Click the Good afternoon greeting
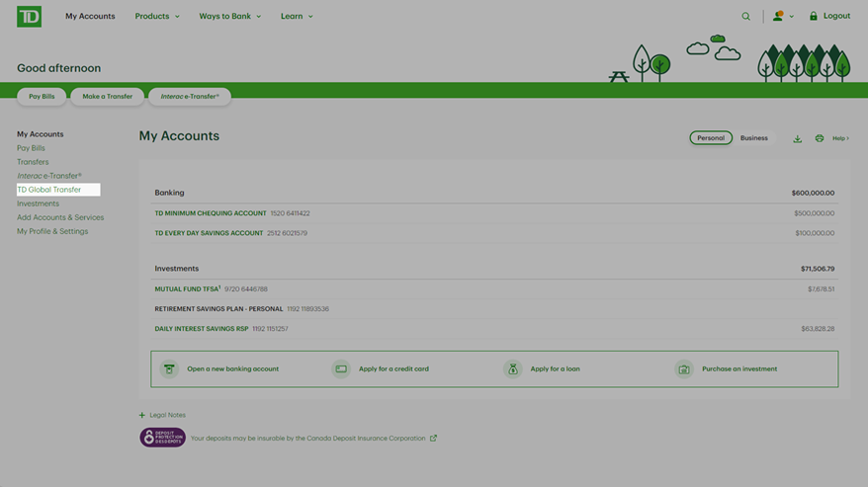The width and height of the screenshot is (868, 487). pyautogui.click(x=58, y=68)
